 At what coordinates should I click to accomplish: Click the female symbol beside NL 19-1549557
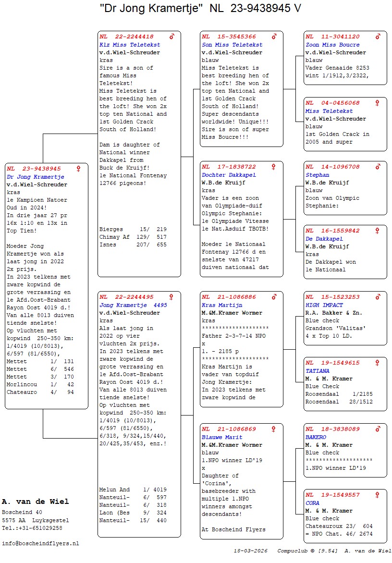tap(378, 495)
